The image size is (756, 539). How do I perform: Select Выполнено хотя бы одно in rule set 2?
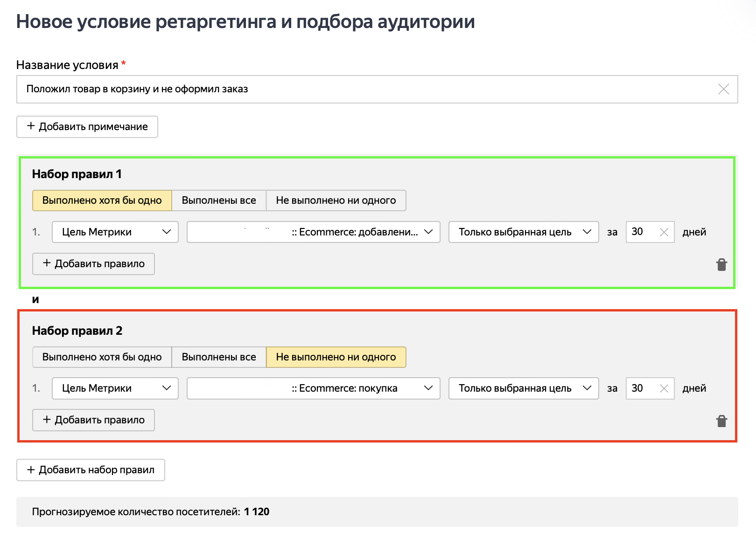(x=102, y=357)
